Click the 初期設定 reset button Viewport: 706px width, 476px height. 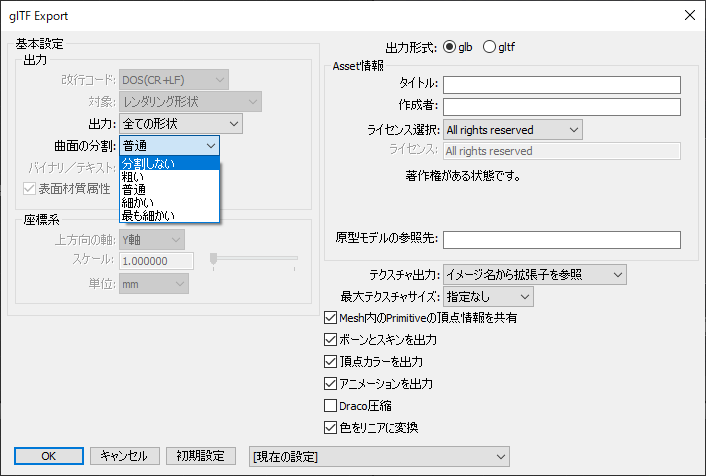tap(201, 456)
